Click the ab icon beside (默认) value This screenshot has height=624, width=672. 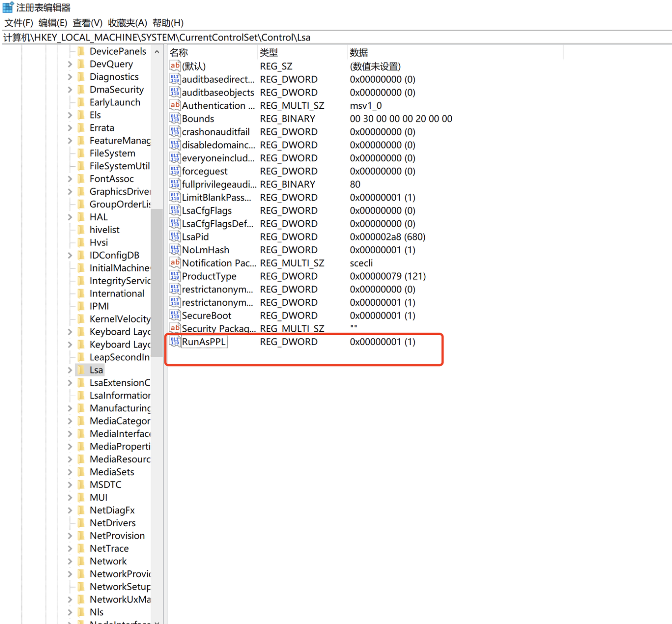pyautogui.click(x=175, y=66)
